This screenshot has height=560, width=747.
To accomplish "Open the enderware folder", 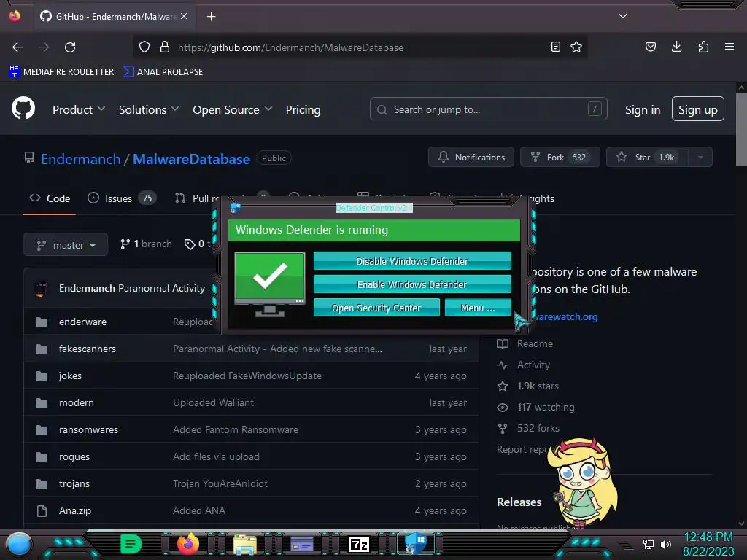I will pyautogui.click(x=82, y=322).
